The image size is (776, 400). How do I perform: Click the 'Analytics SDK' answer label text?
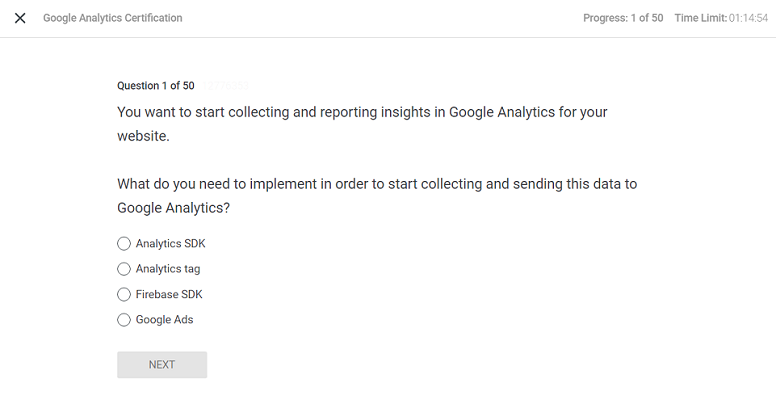tap(170, 243)
